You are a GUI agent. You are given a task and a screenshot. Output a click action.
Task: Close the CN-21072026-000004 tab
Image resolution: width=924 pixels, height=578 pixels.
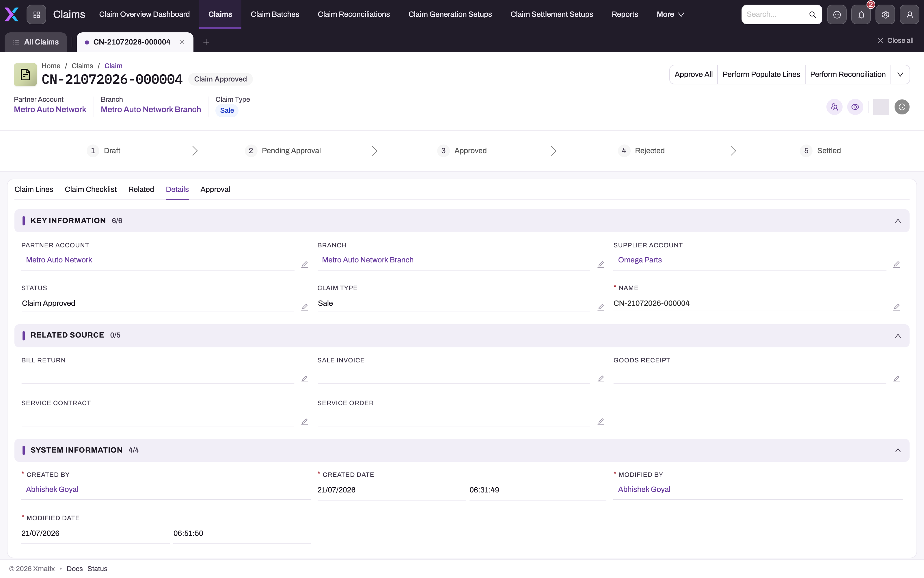tap(182, 42)
